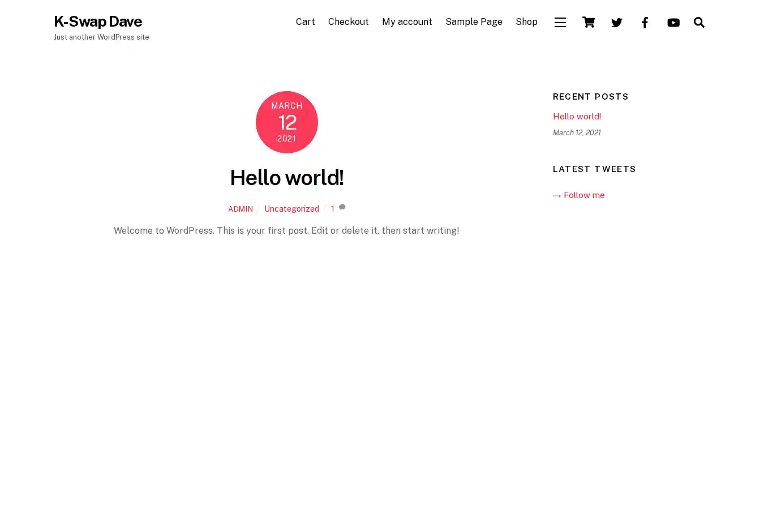764x532 pixels.
Task: Click the March 12 2021 date circle
Action: (x=286, y=122)
